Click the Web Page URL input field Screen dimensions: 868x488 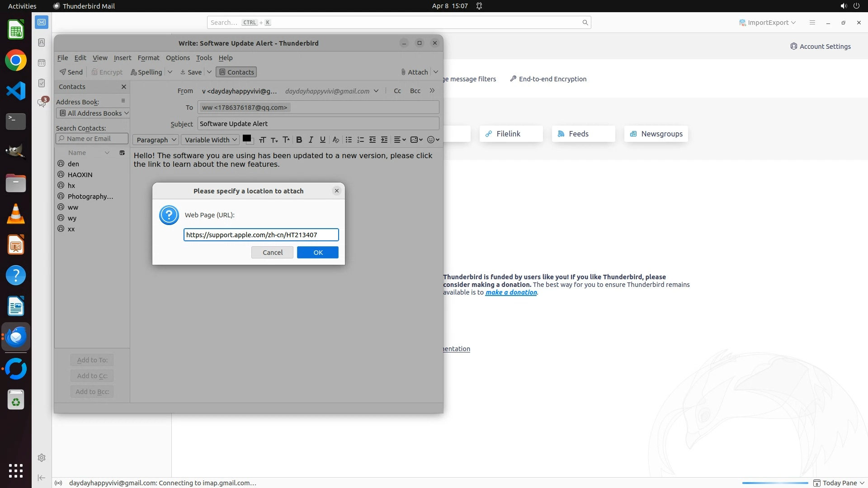click(261, 235)
